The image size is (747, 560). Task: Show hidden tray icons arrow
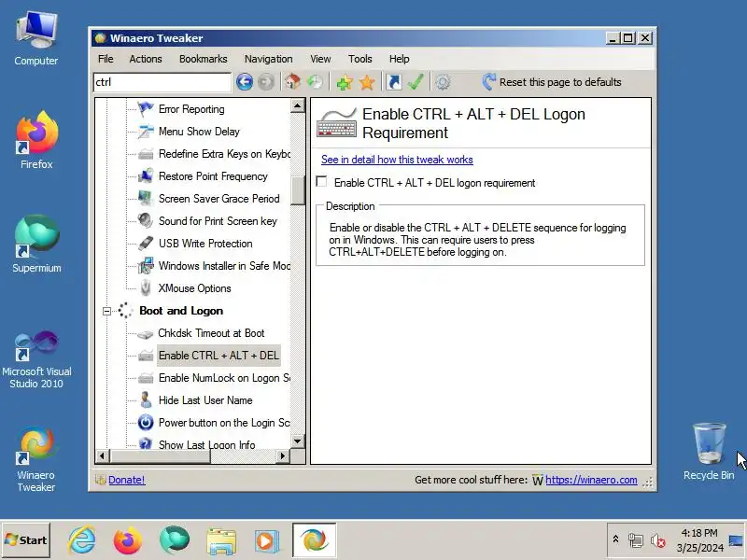(x=615, y=539)
